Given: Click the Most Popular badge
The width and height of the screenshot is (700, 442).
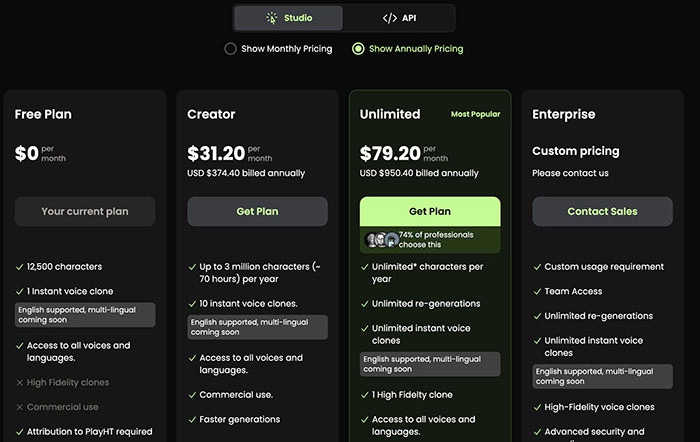Looking at the screenshot, I should (474, 114).
